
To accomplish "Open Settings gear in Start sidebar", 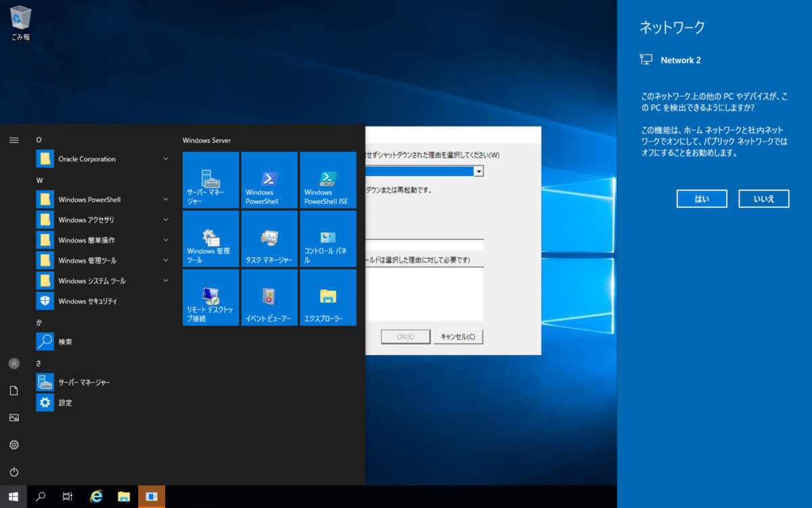I will [14, 445].
